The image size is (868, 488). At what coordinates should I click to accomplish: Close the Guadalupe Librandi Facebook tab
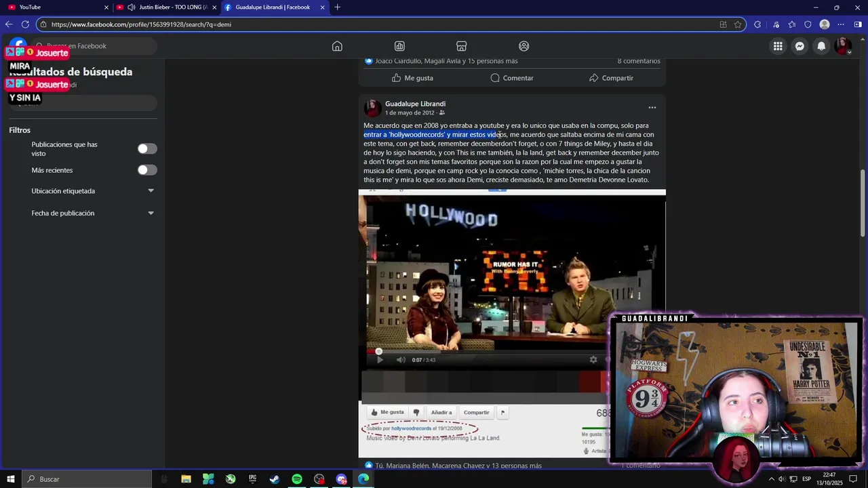coord(322,7)
